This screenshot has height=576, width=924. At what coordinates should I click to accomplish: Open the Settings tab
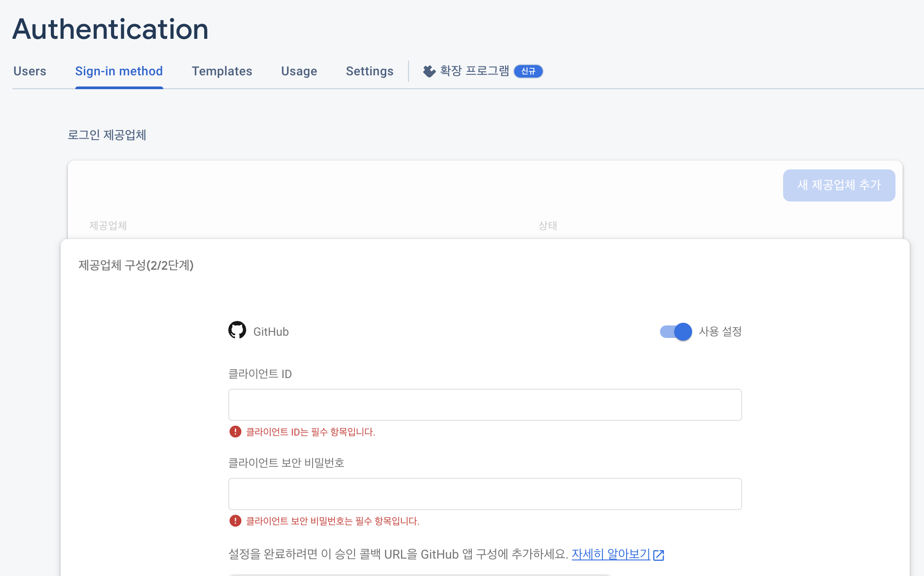(369, 71)
